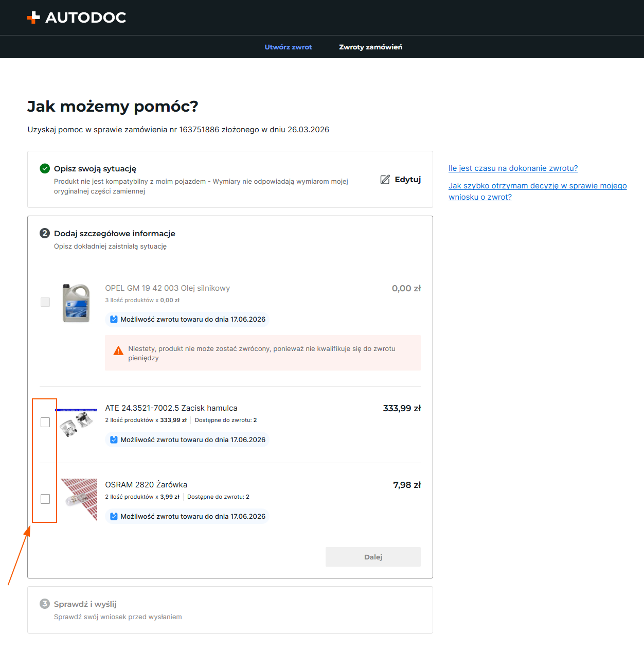Click Opisz dokładniej zaistniałą sytuację subtitle

(110, 246)
